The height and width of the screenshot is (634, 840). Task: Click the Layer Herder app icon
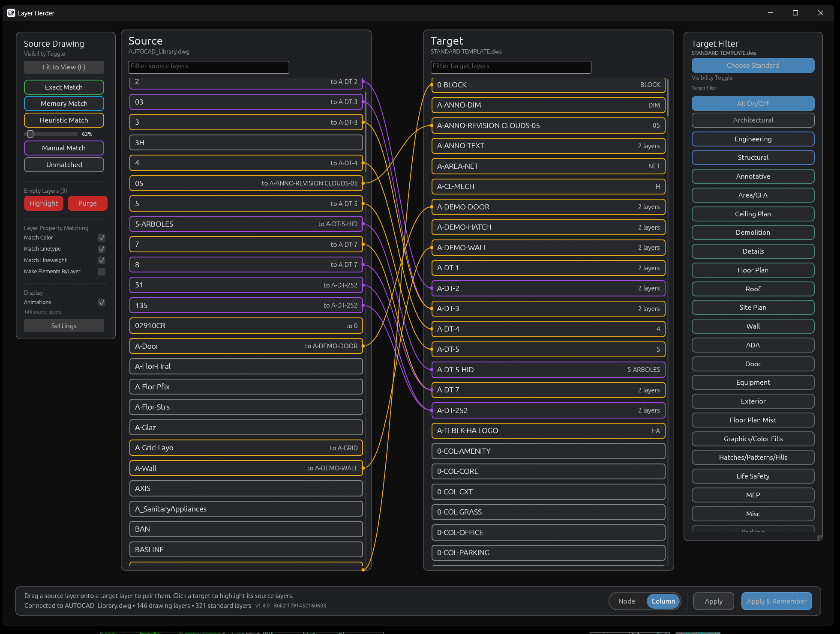[x=11, y=13]
